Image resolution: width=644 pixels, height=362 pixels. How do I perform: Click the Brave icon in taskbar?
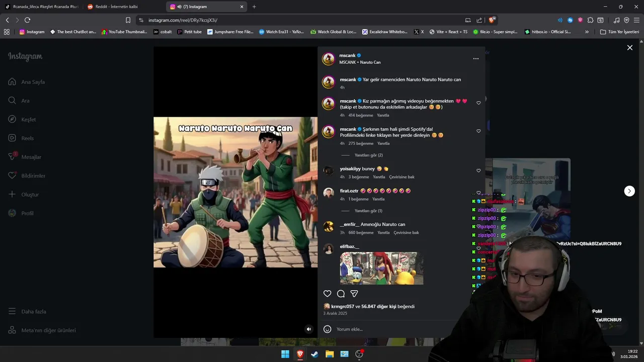[300, 354]
